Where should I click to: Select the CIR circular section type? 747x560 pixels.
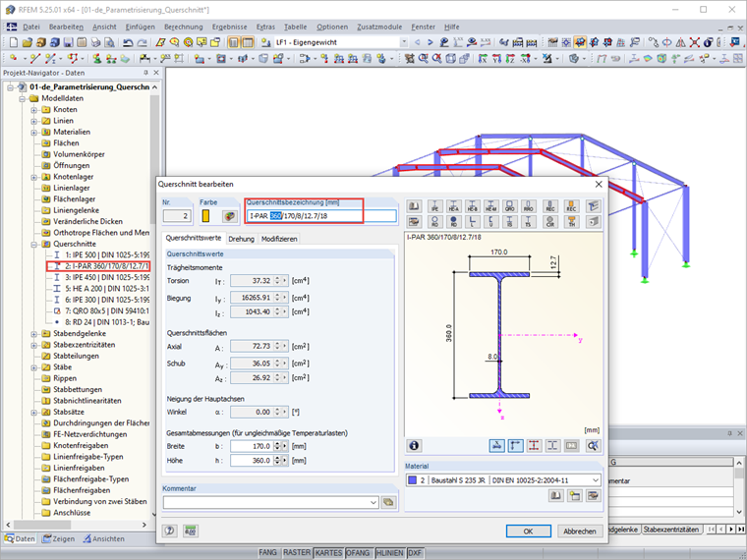tap(550, 221)
